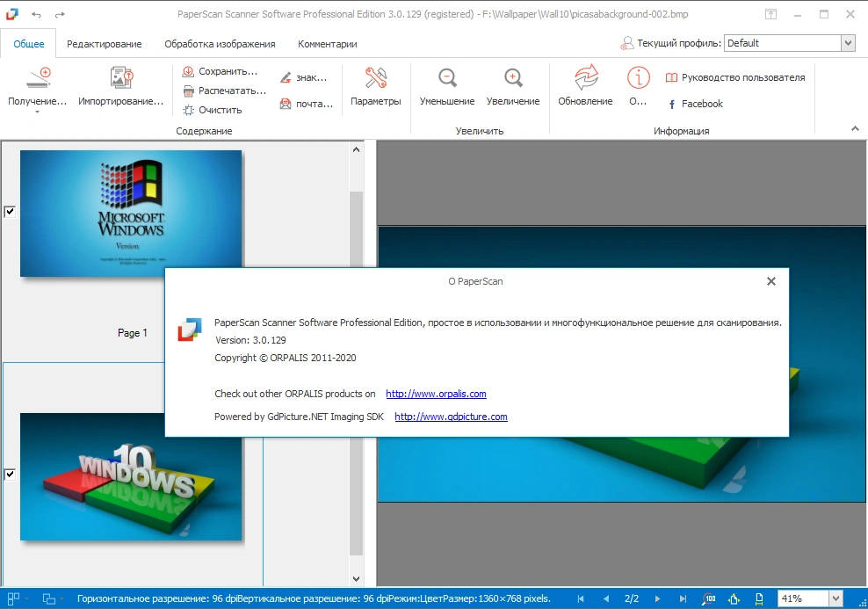868x609 pixels.
Task: Open Руководство пользователя user guide
Action: [735, 77]
